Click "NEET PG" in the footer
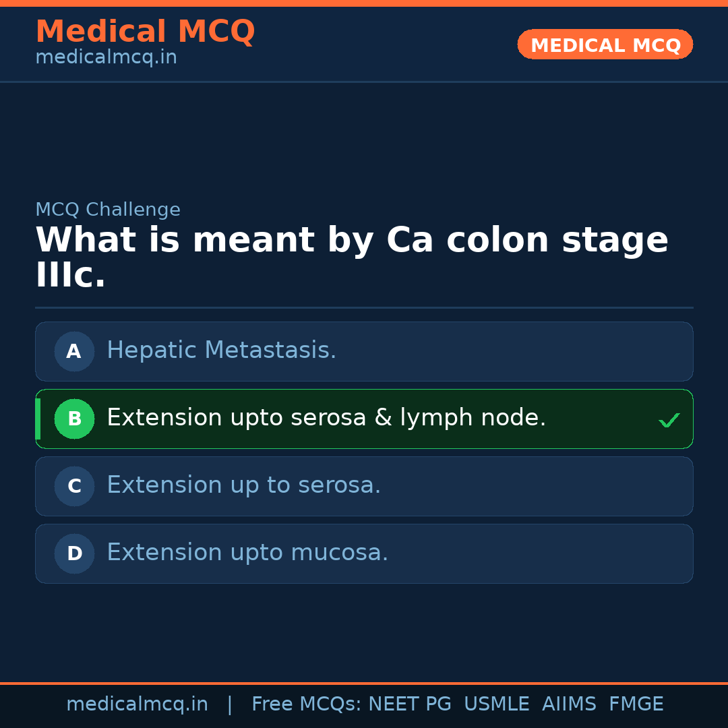The image size is (728, 728). [x=410, y=704]
